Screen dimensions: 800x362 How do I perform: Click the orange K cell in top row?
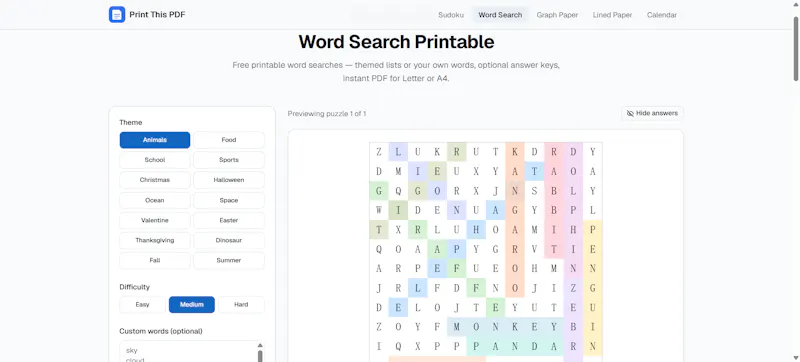515,152
